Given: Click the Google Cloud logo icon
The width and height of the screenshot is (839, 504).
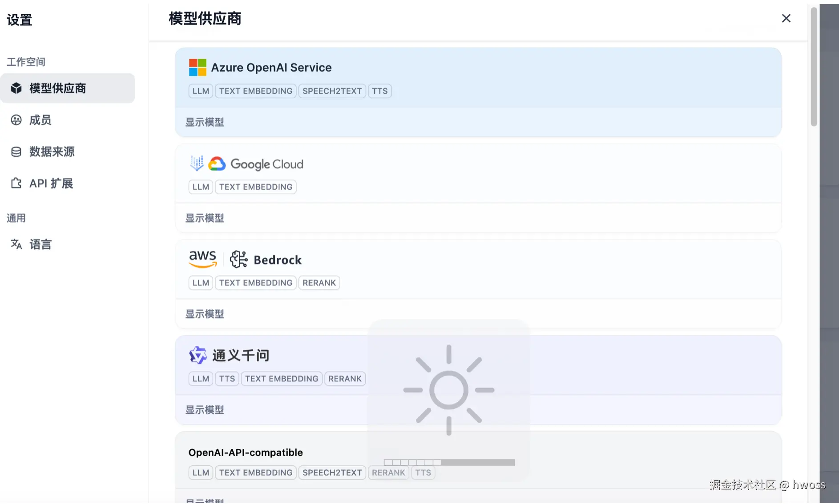Looking at the screenshot, I should coord(217,164).
